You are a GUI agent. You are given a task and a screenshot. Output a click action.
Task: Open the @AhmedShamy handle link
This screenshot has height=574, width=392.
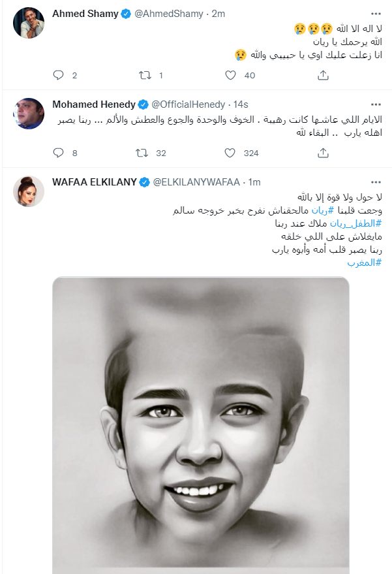pos(169,14)
